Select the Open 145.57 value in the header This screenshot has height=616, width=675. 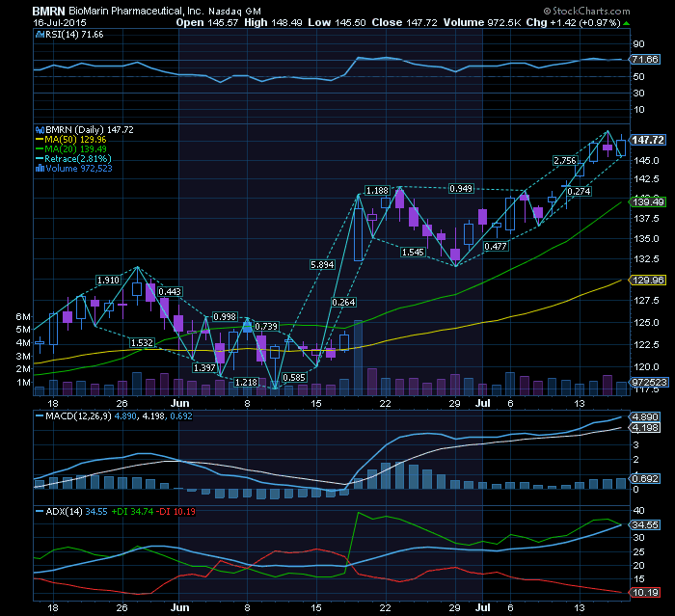click(207, 22)
